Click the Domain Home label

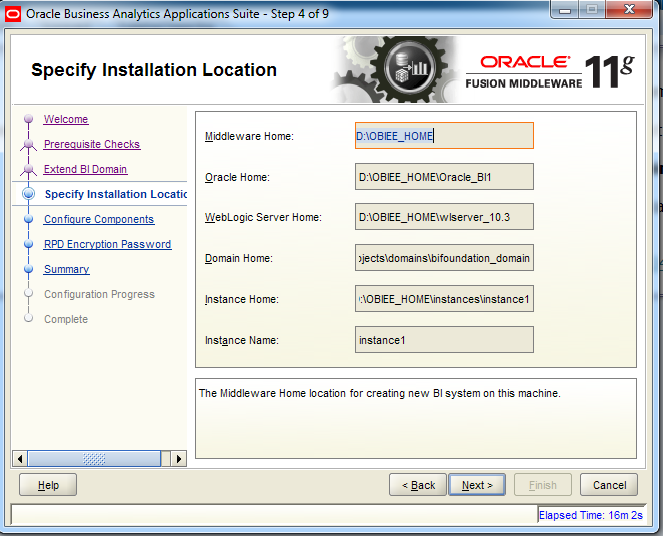[238, 258]
